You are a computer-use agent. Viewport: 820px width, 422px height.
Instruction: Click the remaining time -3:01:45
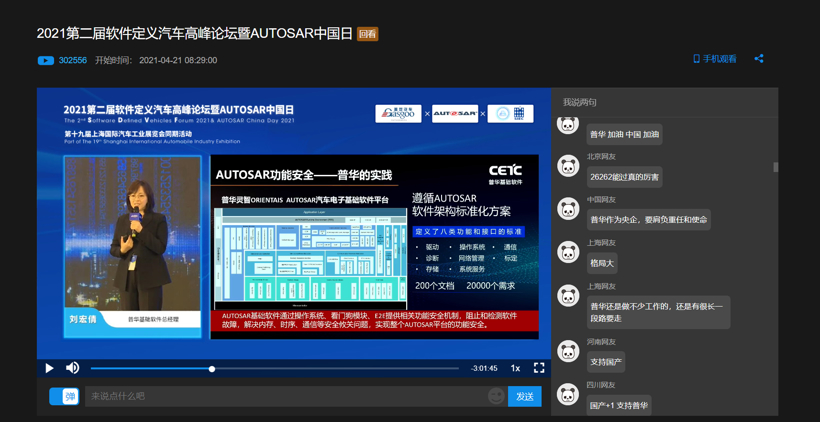click(484, 368)
